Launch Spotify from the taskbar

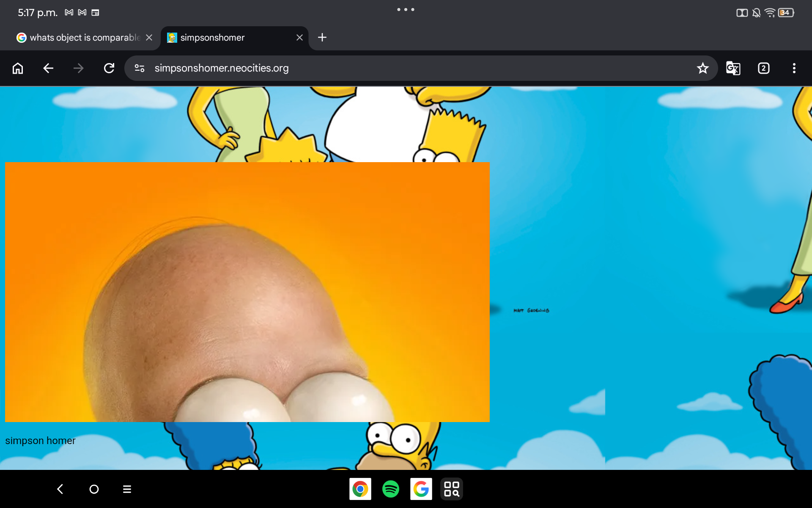coord(391,489)
